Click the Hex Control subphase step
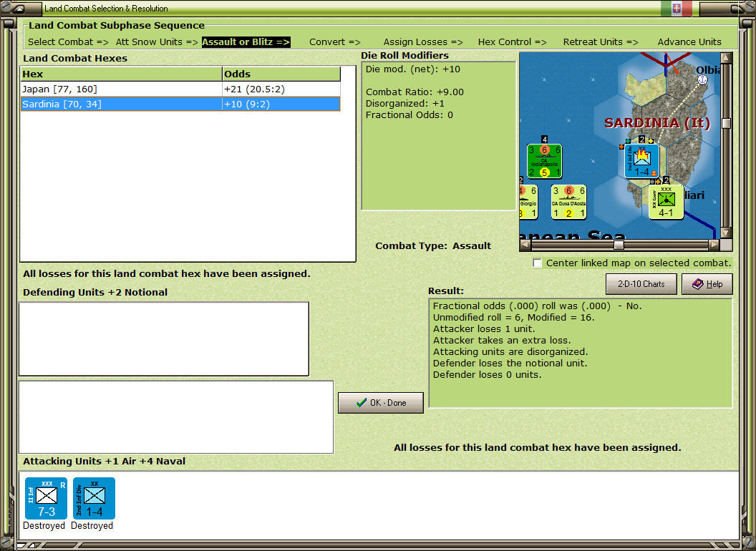 (512, 42)
